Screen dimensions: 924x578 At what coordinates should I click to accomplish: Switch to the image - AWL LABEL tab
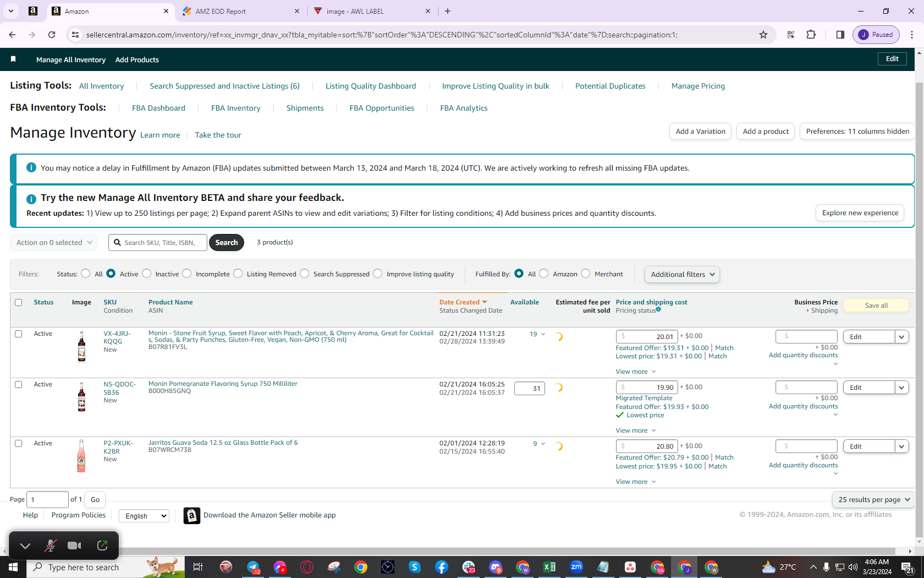click(373, 11)
